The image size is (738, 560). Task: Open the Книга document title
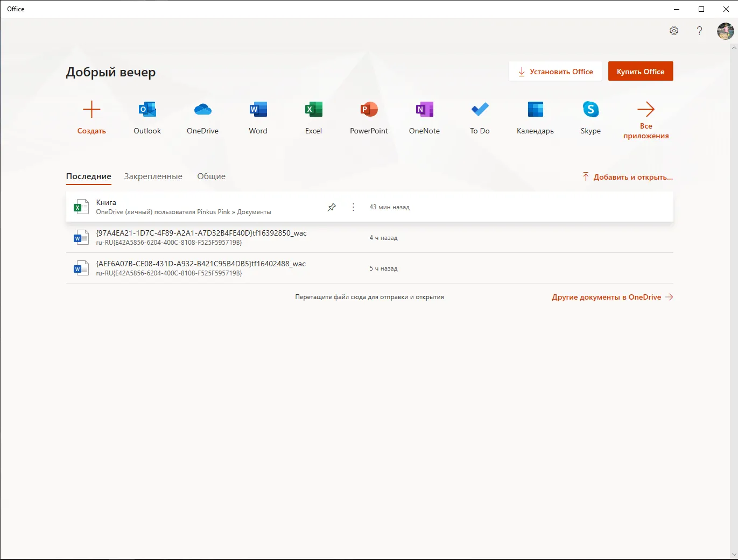click(106, 202)
